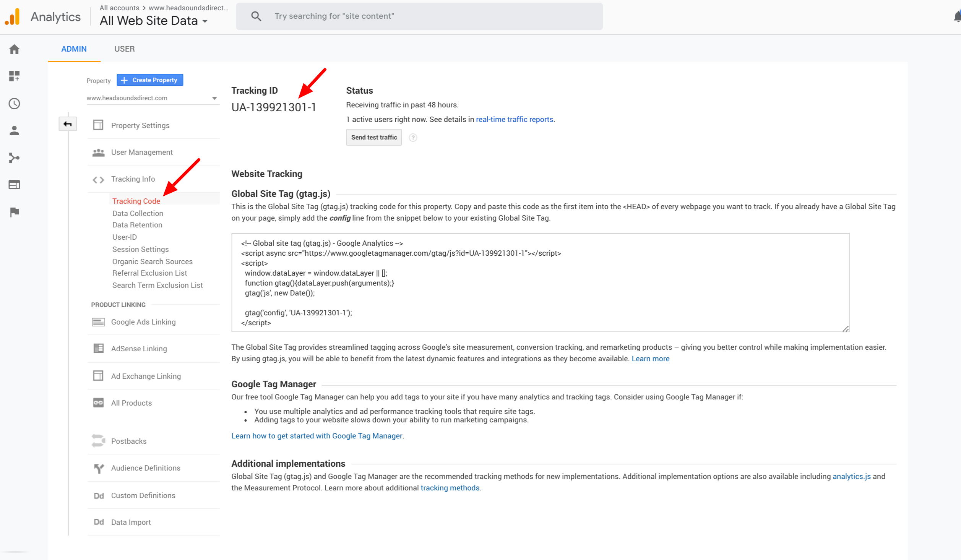Open AdSense Linking label
Viewport: 961px width, 560px height.
139,349
